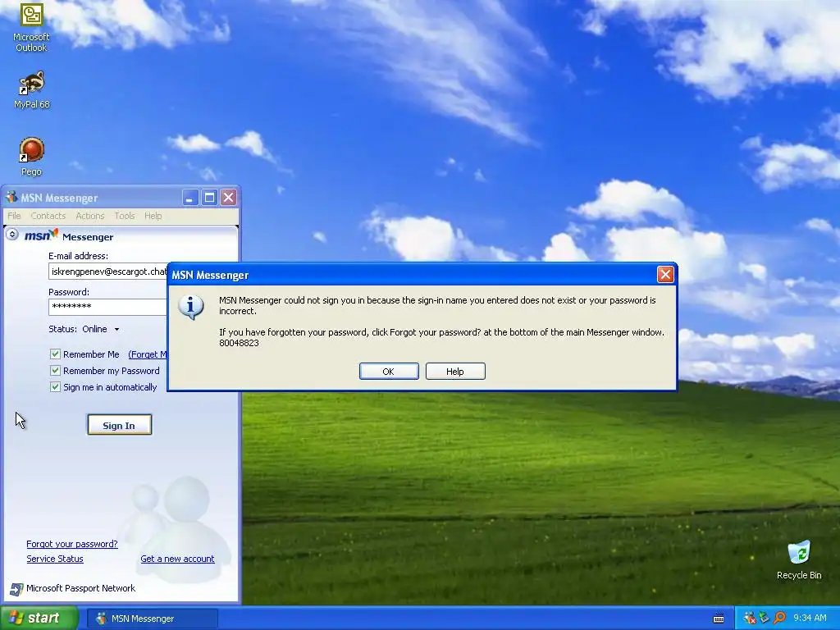Click the MSN Messenger taskbar button
840x630 pixels.
pos(152,619)
